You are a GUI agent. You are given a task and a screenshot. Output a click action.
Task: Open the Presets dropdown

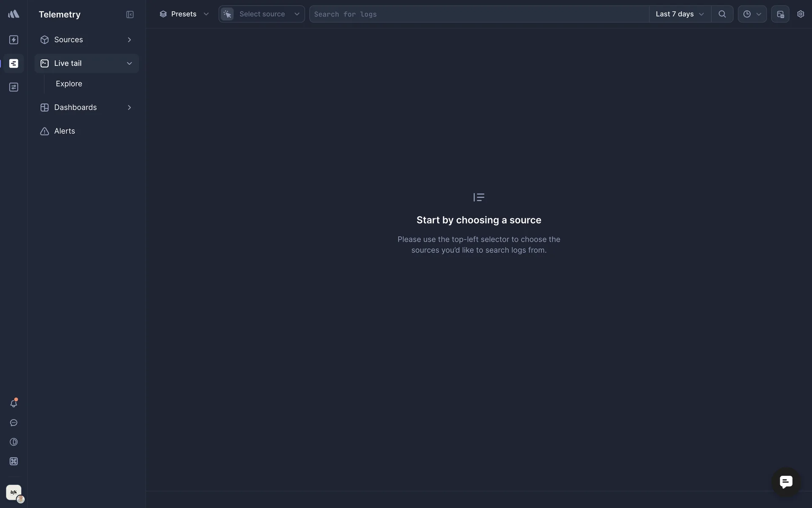click(184, 14)
